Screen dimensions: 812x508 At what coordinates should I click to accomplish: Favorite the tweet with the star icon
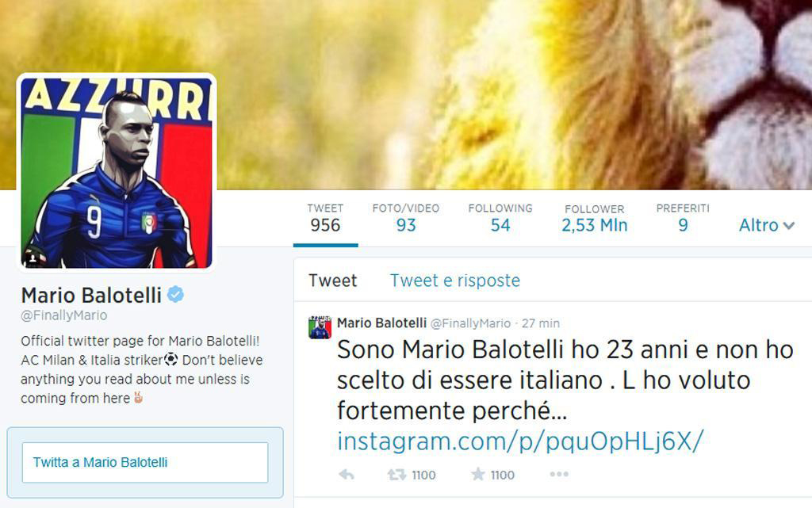[478, 475]
